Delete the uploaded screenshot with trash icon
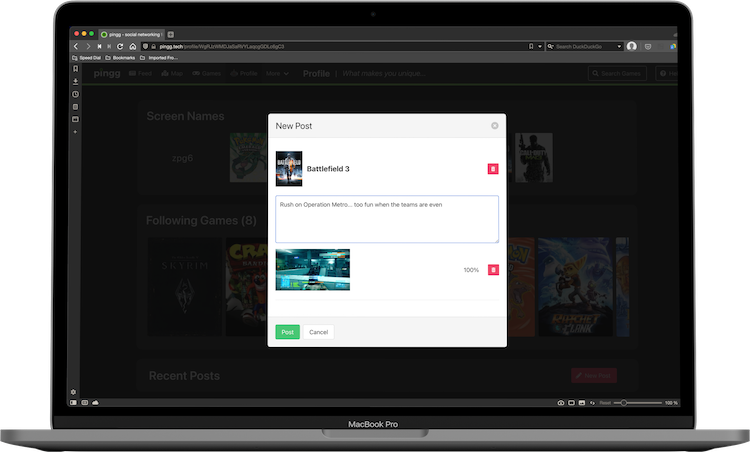 (493, 270)
